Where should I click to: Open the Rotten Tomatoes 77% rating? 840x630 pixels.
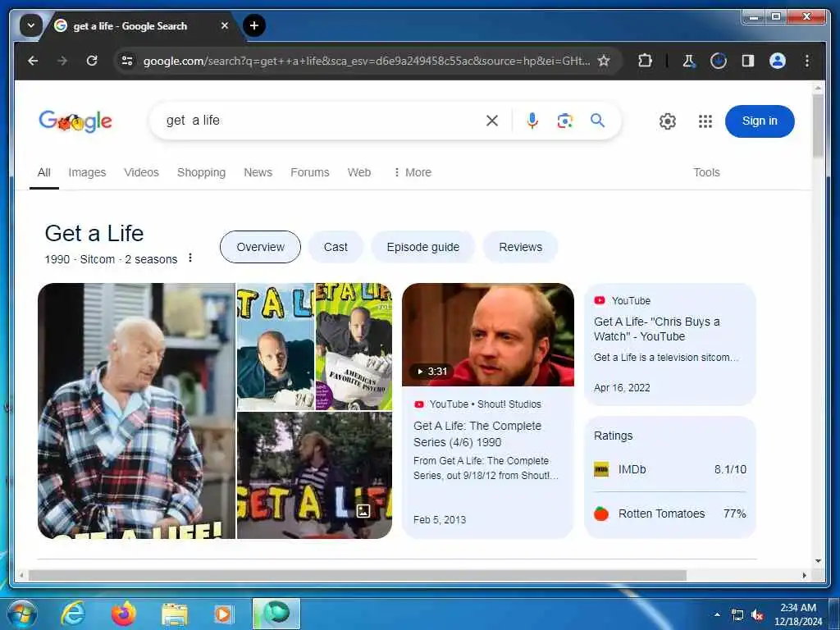[x=669, y=514]
